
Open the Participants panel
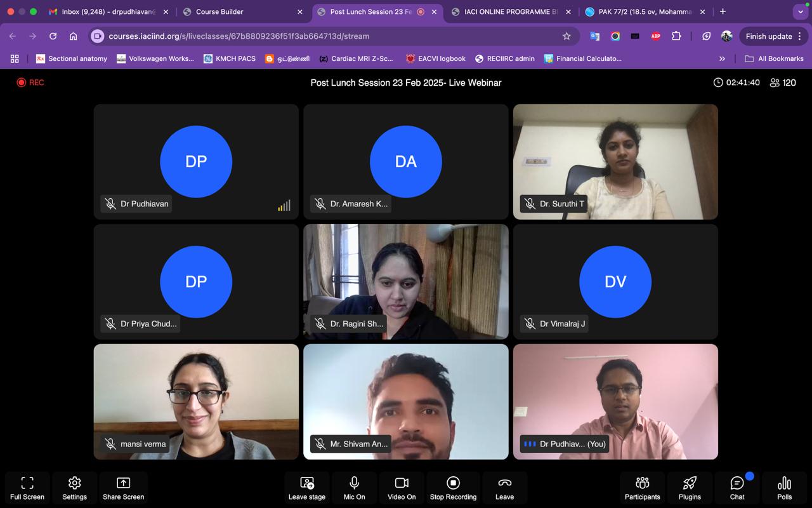[642, 488]
